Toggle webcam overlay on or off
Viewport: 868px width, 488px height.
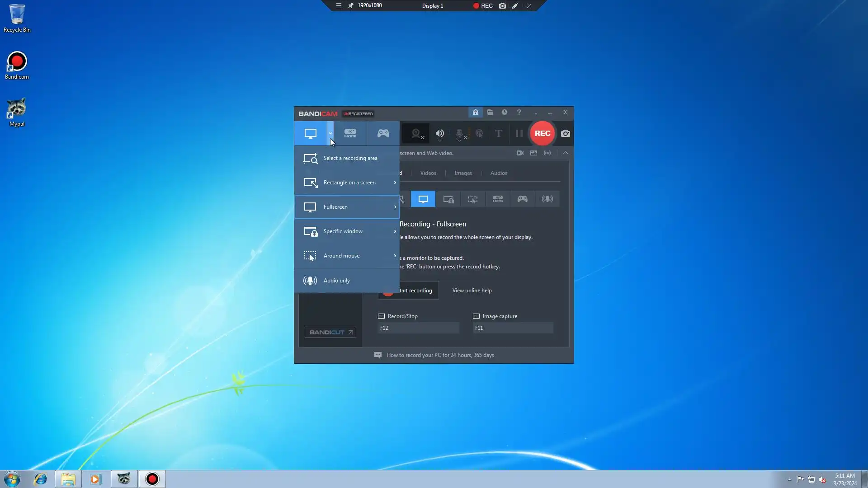click(416, 133)
